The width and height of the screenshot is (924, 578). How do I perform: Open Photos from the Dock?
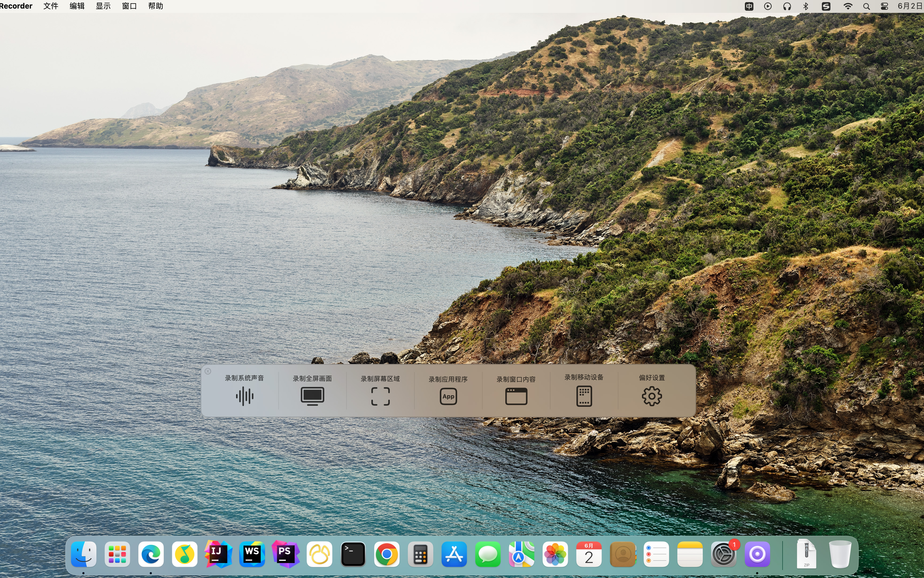(555, 554)
